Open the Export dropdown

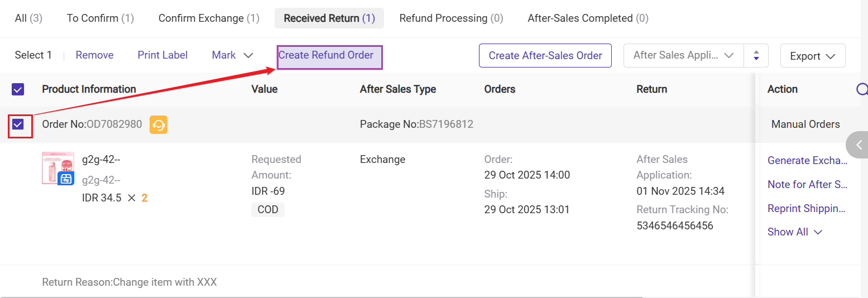click(812, 56)
